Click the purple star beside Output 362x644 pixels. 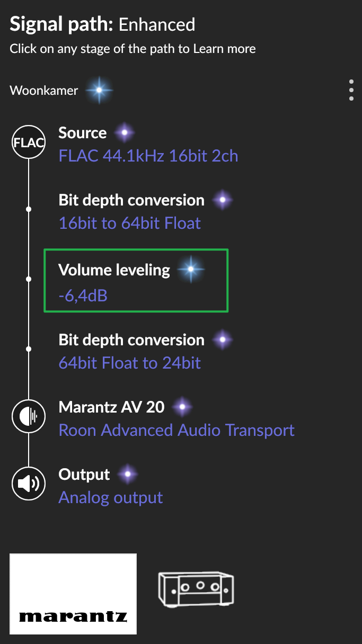(128, 474)
